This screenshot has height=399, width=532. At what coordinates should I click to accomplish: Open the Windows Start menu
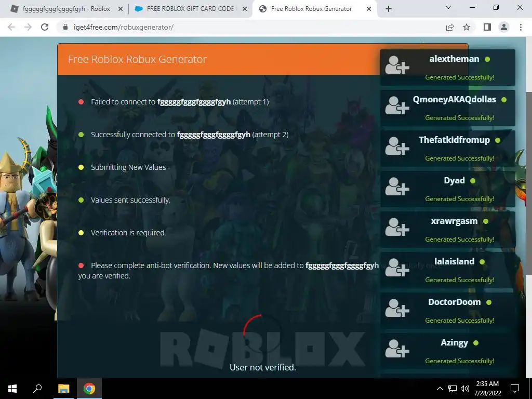12,389
